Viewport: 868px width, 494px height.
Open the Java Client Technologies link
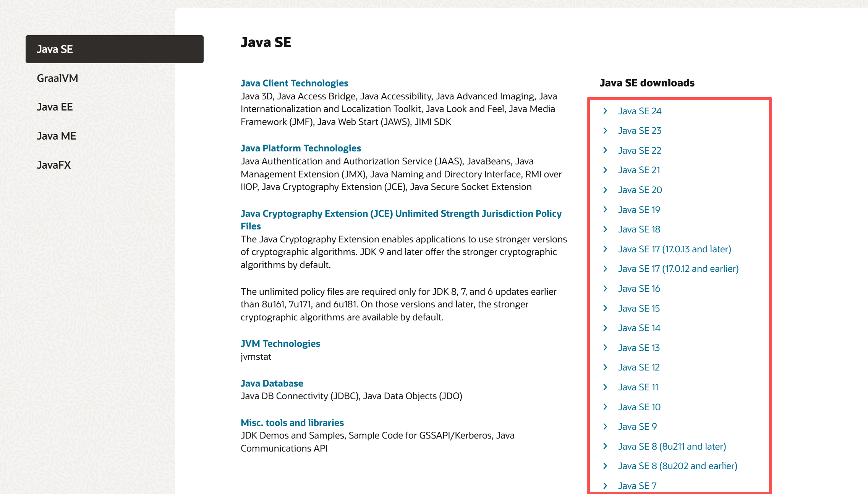[x=294, y=83]
